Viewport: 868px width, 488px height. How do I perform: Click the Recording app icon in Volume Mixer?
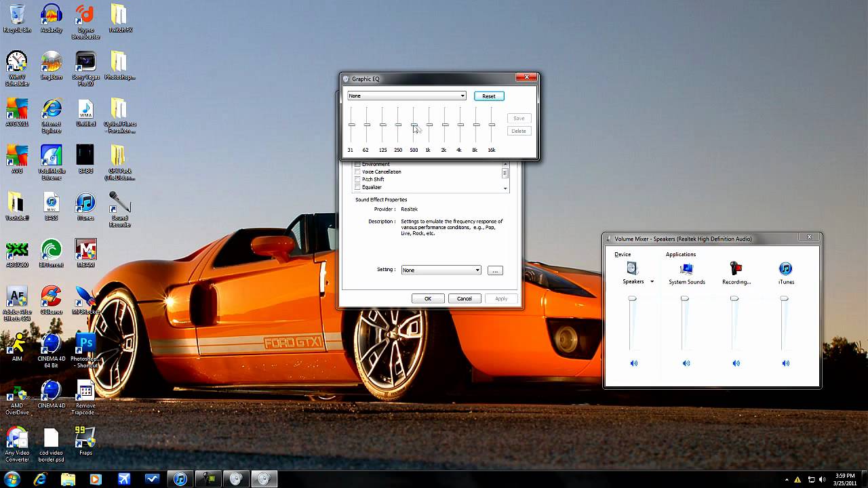click(x=736, y=268)
